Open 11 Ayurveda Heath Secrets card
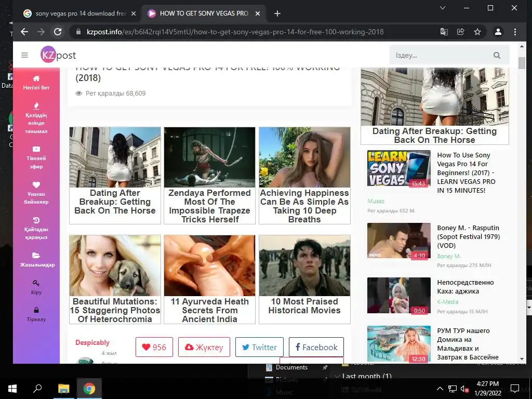The width and height of the screenshot is (532, 399). (209, 279)
